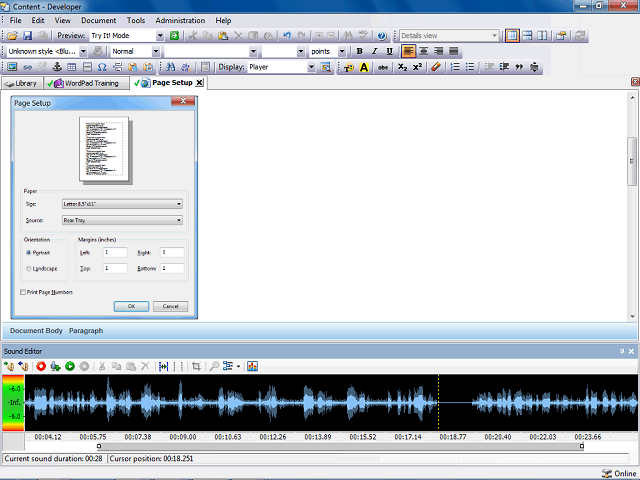The width and height of the screenshot is (640, 480).
Task: Click the Insert Symbol omega icon
Action: click(102, 67)
